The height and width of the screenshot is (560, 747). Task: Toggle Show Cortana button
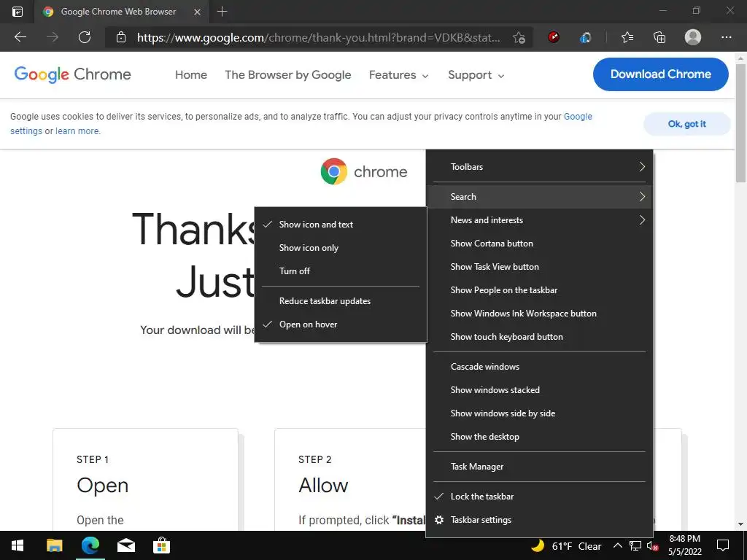pos(539,244)
